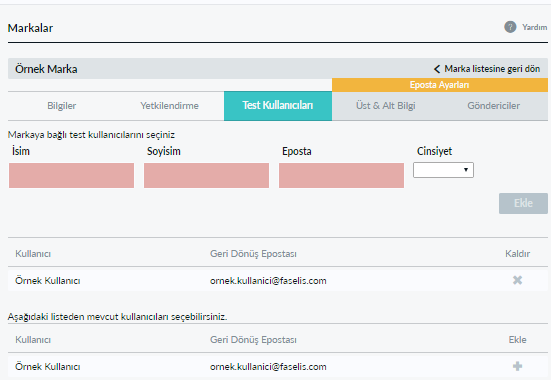Focus the Soyisim input field
This screenshot has width=551, height=380.
tap(206, 175)
